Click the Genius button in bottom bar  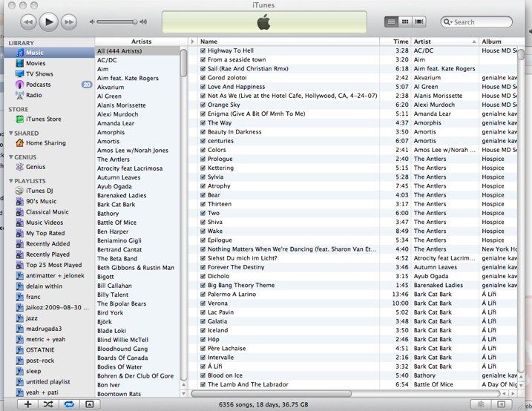481,404
